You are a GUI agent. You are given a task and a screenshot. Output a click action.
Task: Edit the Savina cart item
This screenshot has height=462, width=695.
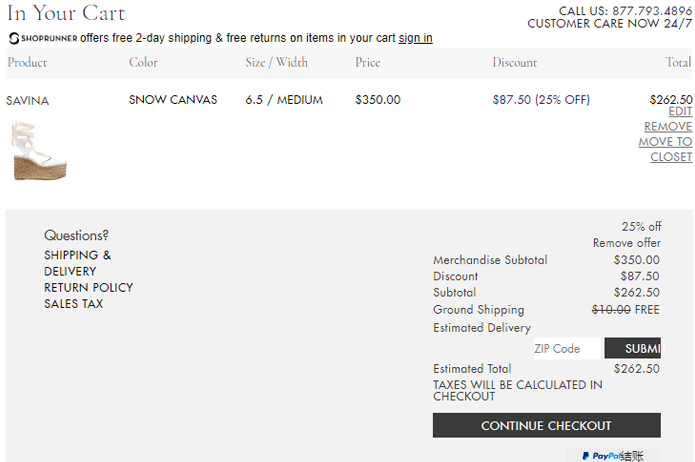click(x=680, y=112)
